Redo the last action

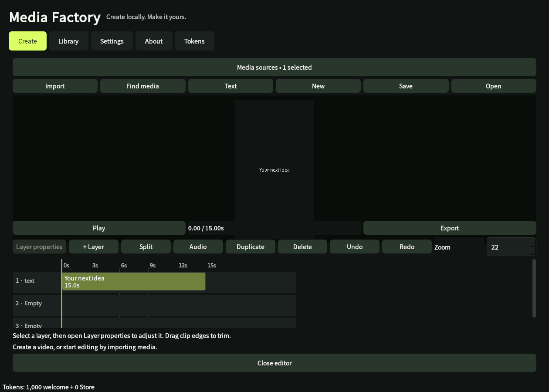[407, 247]
